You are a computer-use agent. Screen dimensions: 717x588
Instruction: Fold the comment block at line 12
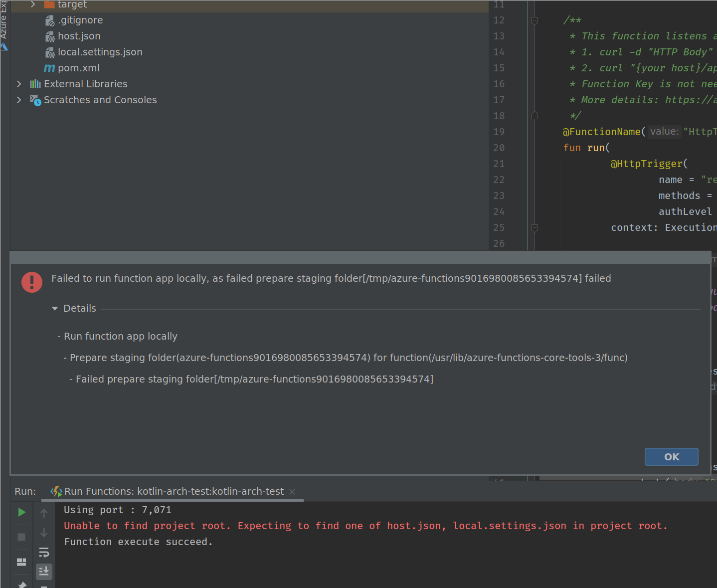(535, 20)
